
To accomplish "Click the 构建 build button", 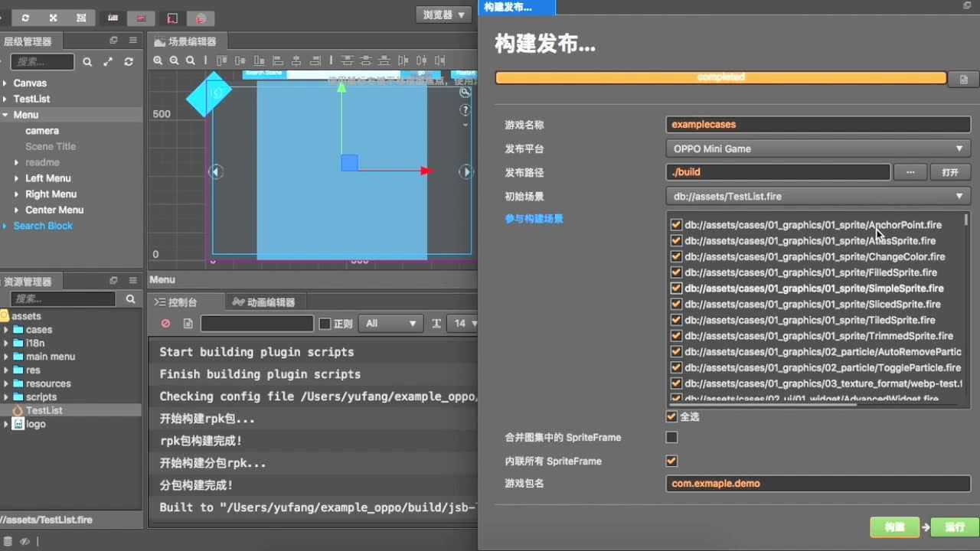I will click(894, 527).
